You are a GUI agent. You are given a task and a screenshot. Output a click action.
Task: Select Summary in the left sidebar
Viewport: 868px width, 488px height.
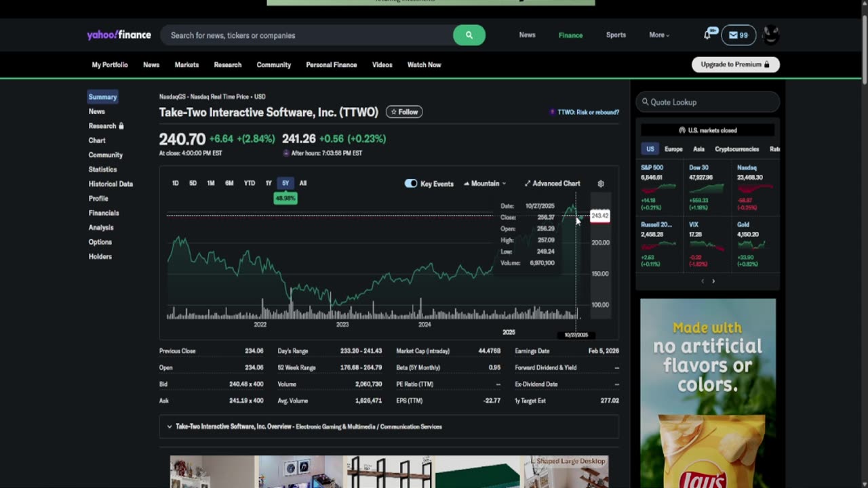tap(102, 97)
